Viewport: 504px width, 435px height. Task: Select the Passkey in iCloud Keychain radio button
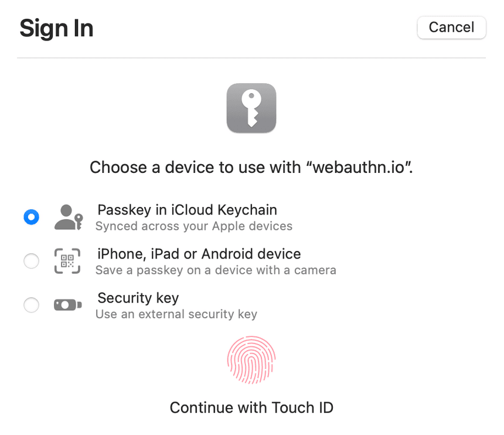pos(31,217)
